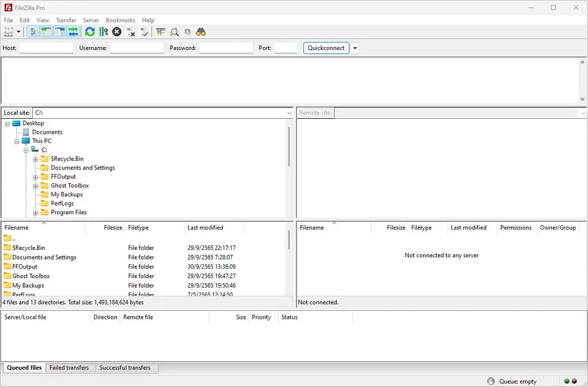Sort local files by Filesize column
Viewport: 588px width, 387px height.
click(x=106, y=227)
